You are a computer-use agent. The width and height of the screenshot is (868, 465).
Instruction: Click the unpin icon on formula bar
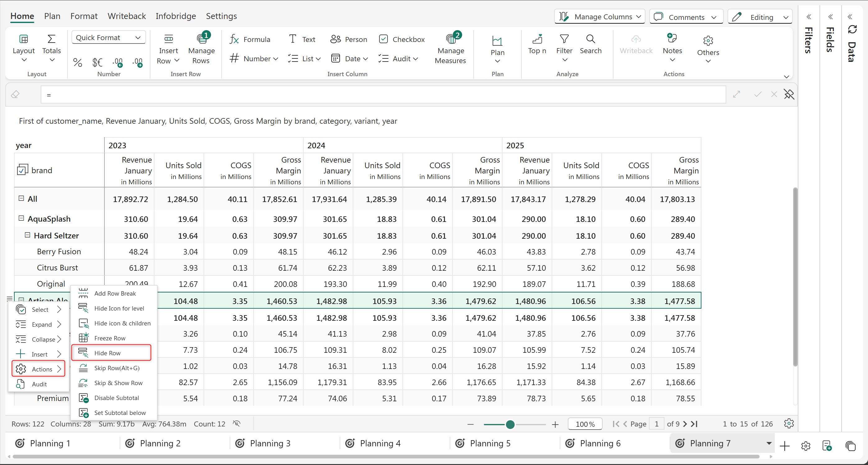coord(789,94)
